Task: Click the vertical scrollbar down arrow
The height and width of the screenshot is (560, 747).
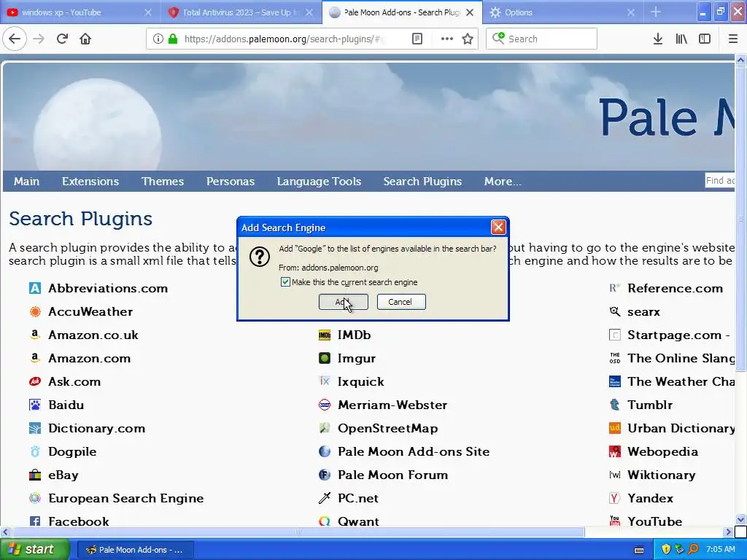Action: 740,519
